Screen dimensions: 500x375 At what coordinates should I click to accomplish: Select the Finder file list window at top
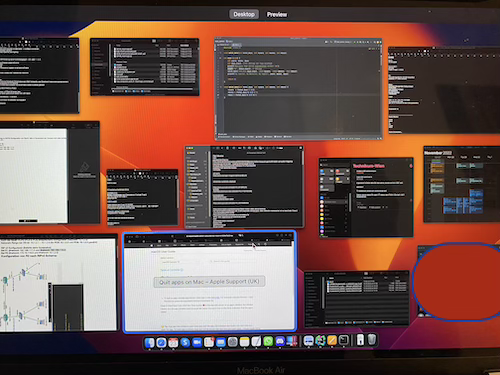point(145,67)
